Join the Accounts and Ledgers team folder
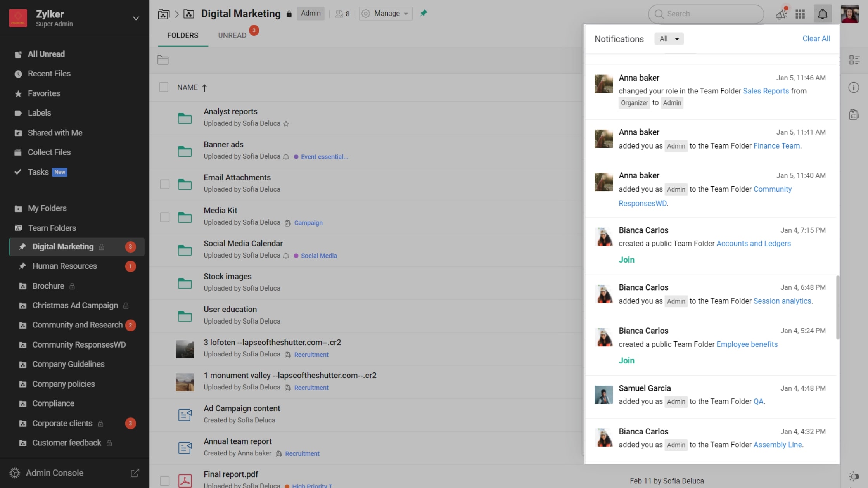This screenshot has width=868, height=488. tap(626, 260)
